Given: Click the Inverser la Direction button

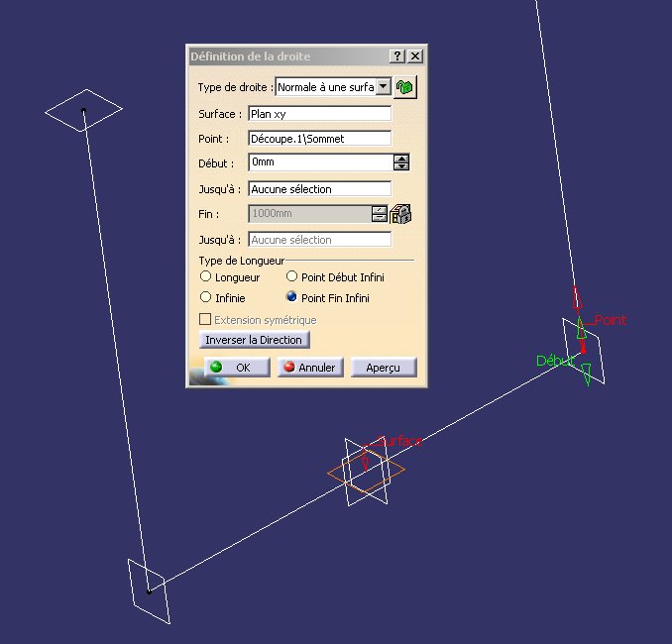Looking at the screenshot, I should click(254, 340).
